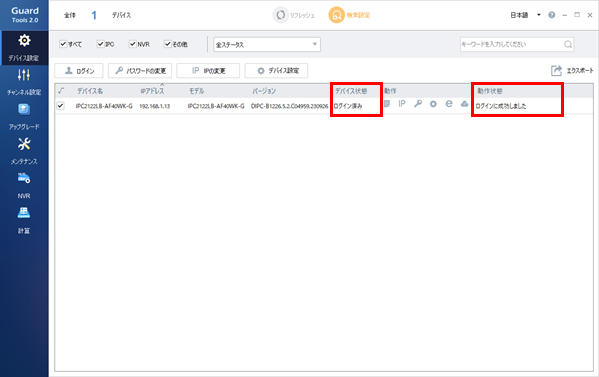Viewport: 599px width, 377px height.
Task: Sort by the IPアドレス column header
Action: (x=152, y=91)
